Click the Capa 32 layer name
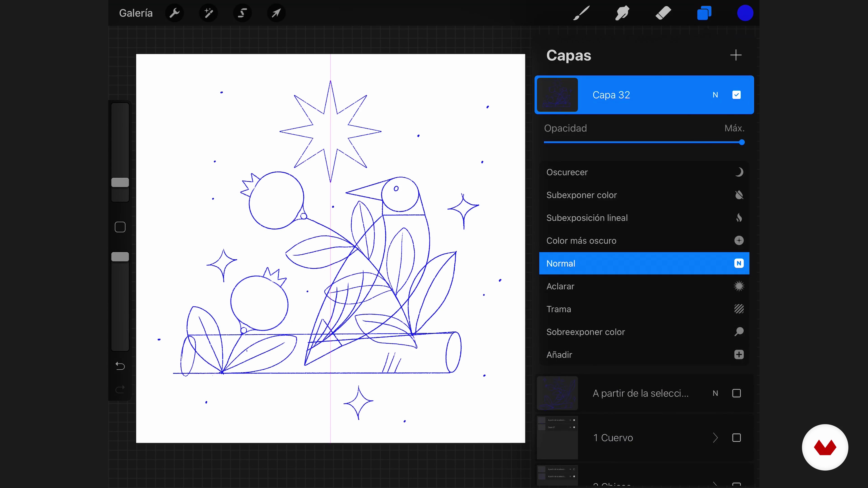Image resolution: width=868 pixels, height=488 pixels. coord(611,95)
